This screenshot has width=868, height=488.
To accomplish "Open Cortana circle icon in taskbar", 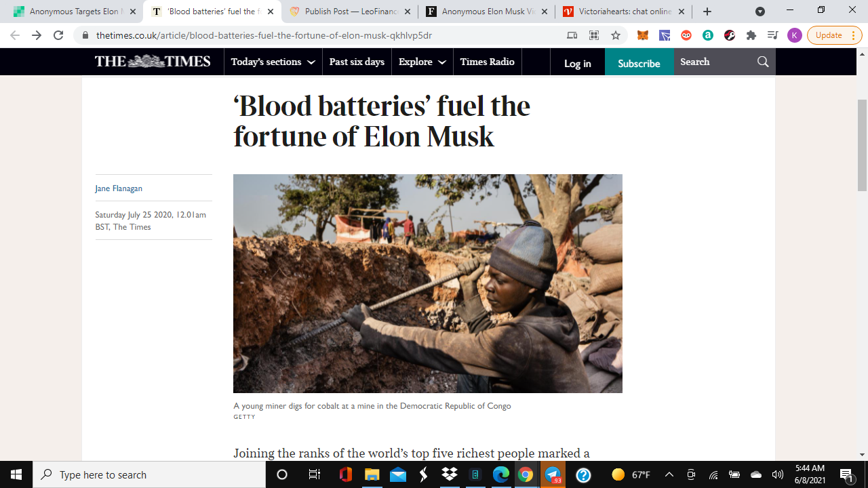I will [282, 474].
